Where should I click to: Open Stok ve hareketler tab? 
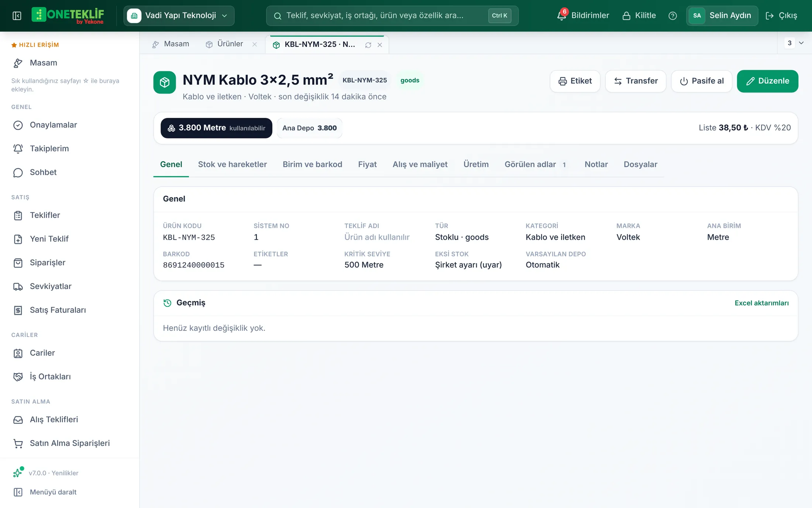pyautogui.click(x=232, y=164)
